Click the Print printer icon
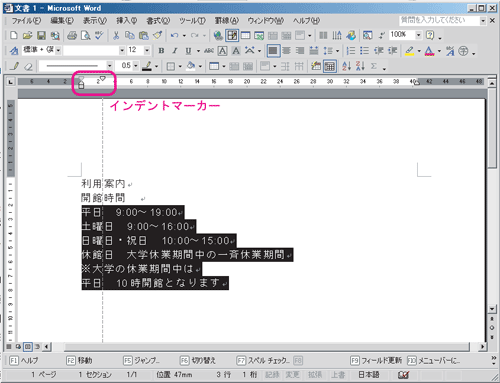The height and width of the screenshot is (383, 500). 72,35
